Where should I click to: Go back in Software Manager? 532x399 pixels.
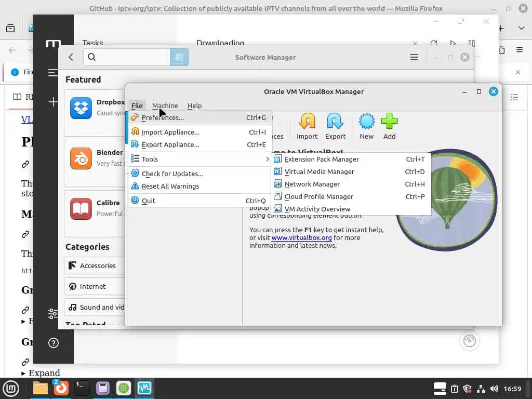71,57
